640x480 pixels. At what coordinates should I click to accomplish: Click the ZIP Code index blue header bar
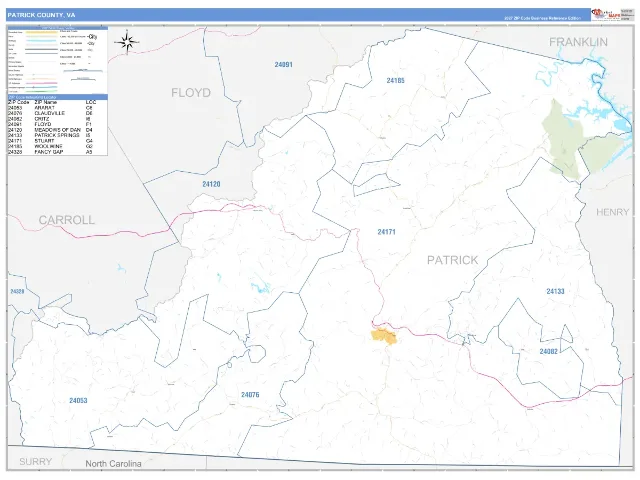click(58, 97)
